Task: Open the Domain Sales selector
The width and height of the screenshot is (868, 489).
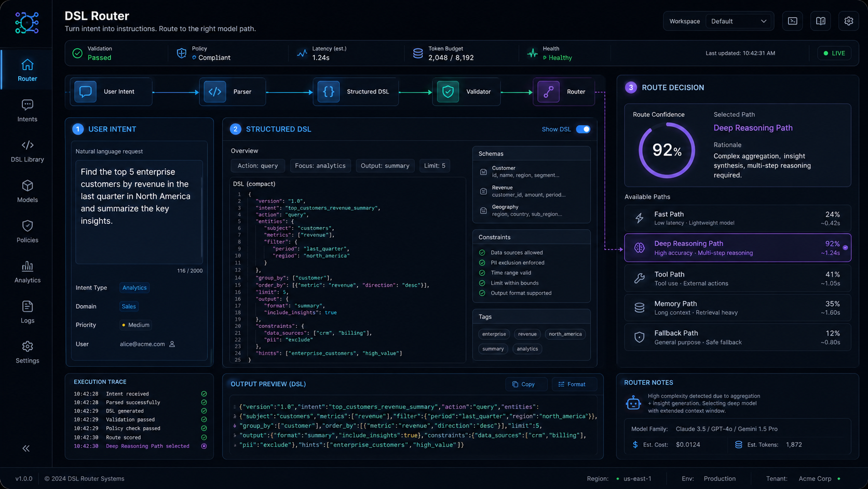Action: pos(129,307)
